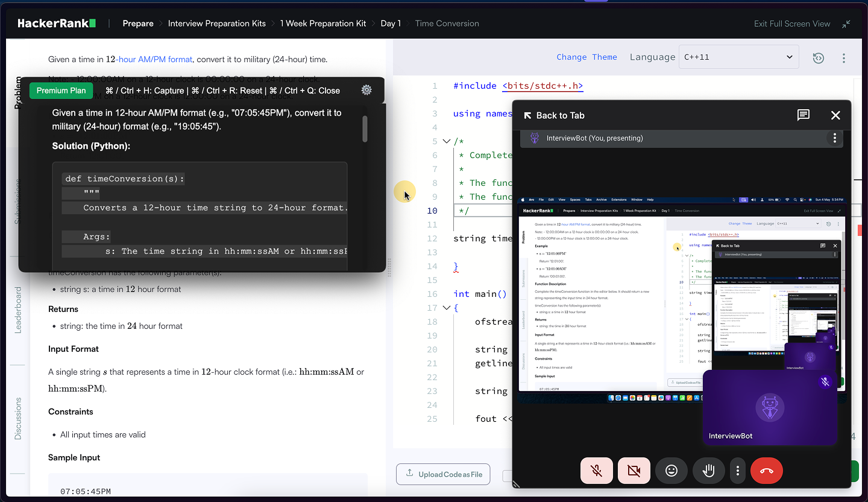The image size is (868, 502).
Task: Click the Change Theme link
Action: click(x=587, y=56)
